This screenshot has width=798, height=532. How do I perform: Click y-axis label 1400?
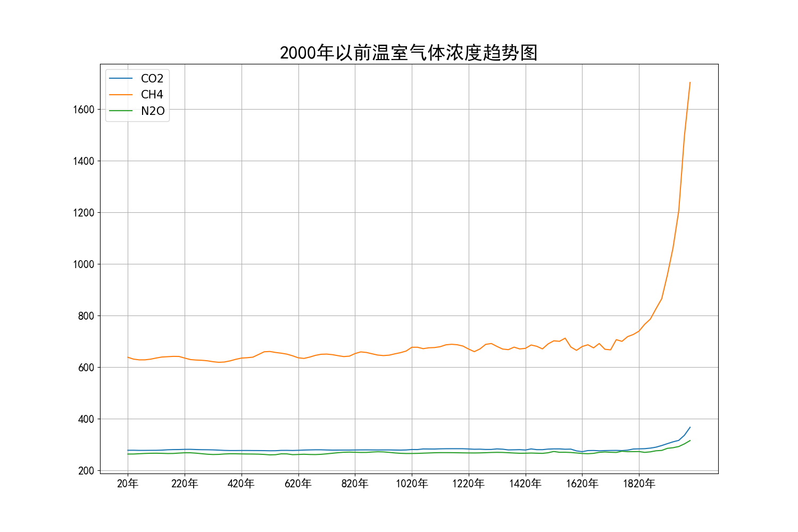click(x=84, y=161)
